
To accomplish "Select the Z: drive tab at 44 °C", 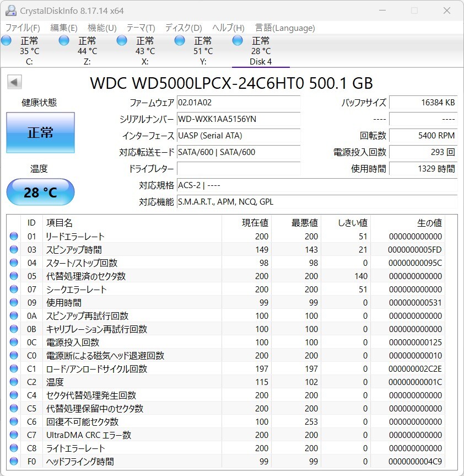I will click(87, 51).
